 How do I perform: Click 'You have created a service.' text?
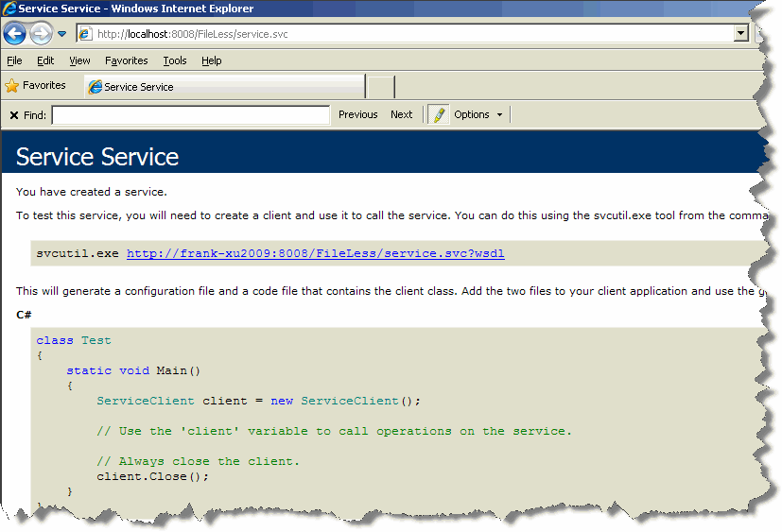tap(92, 192)
